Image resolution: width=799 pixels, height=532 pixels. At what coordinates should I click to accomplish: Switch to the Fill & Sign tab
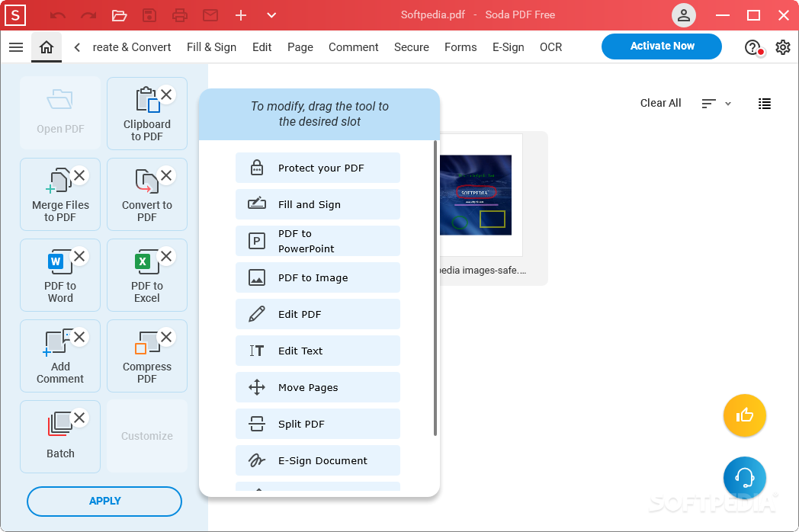[x=211, y=47]
